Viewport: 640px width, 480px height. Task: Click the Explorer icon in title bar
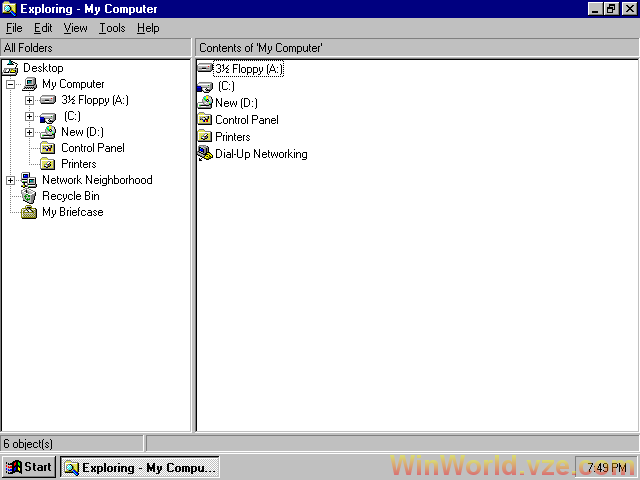9,9
